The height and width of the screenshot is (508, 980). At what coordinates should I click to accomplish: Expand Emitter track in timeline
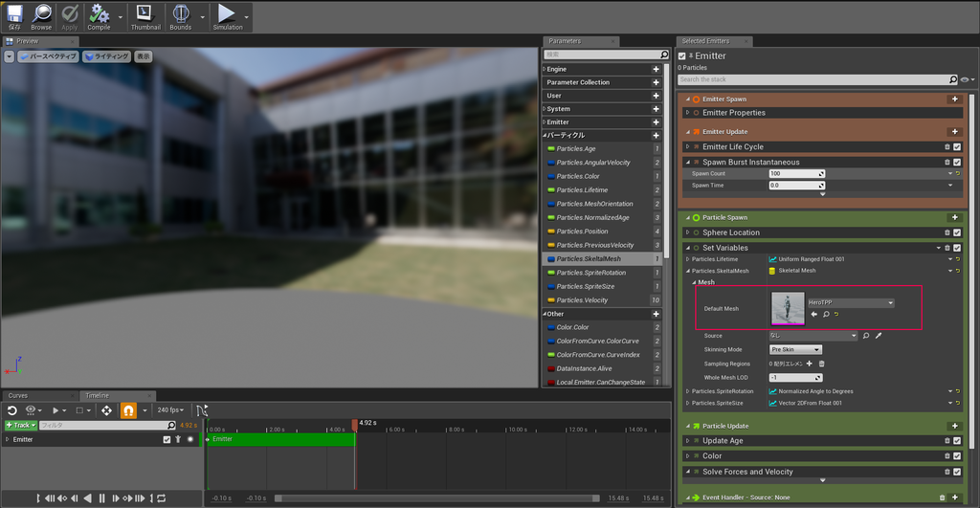(8, 439)
